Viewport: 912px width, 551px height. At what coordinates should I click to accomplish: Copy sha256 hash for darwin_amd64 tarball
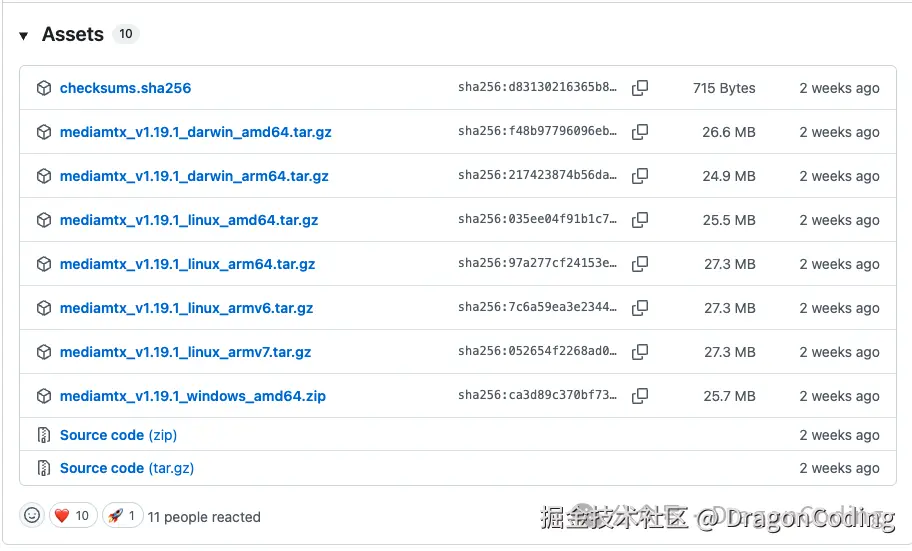[640, 132]
